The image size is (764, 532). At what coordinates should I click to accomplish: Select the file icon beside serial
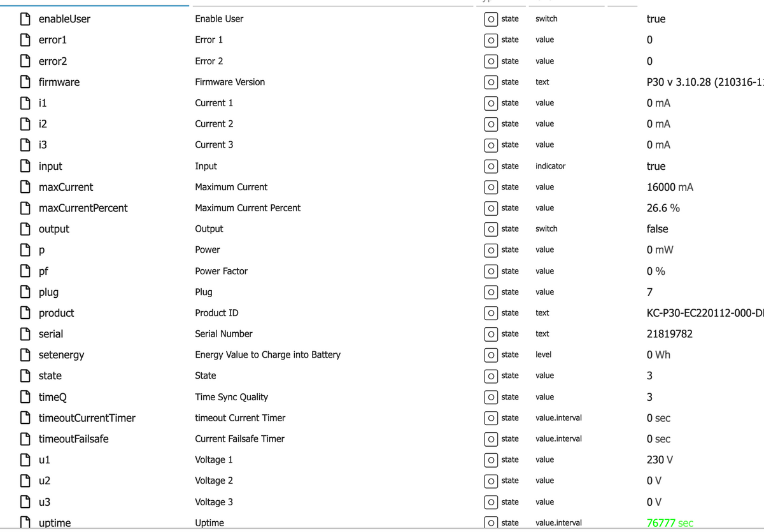(26, 334)
